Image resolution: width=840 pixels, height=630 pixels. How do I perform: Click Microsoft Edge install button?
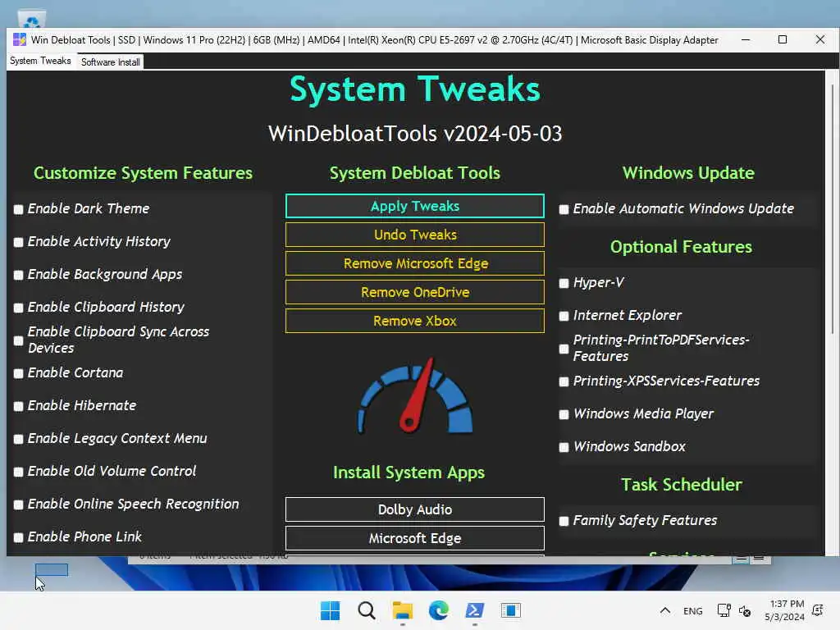click(x=415, y=538)
